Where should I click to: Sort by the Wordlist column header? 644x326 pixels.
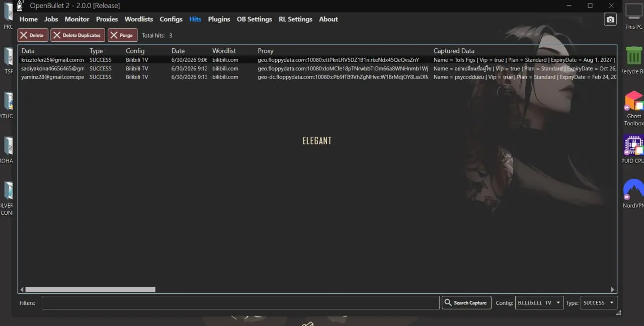[x=224, y=51]
